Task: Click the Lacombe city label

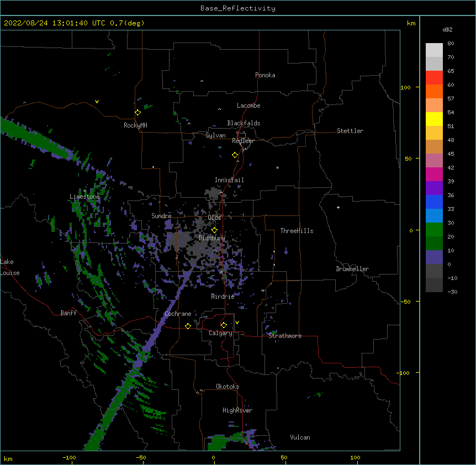Action: coord(248,105)
